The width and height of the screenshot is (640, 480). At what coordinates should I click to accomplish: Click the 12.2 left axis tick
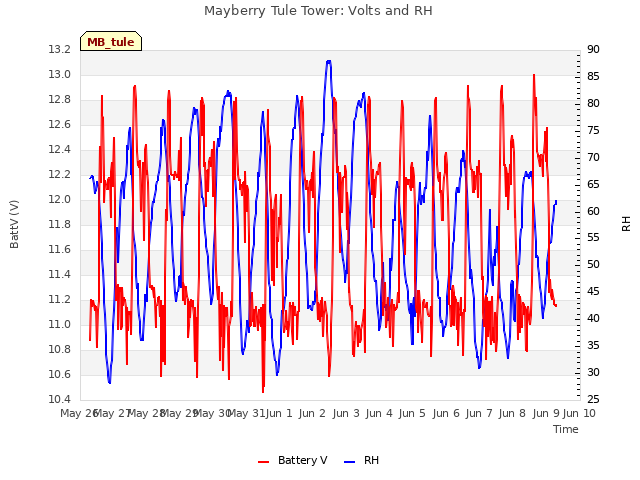pyautogui.click(x=60, y=175)
